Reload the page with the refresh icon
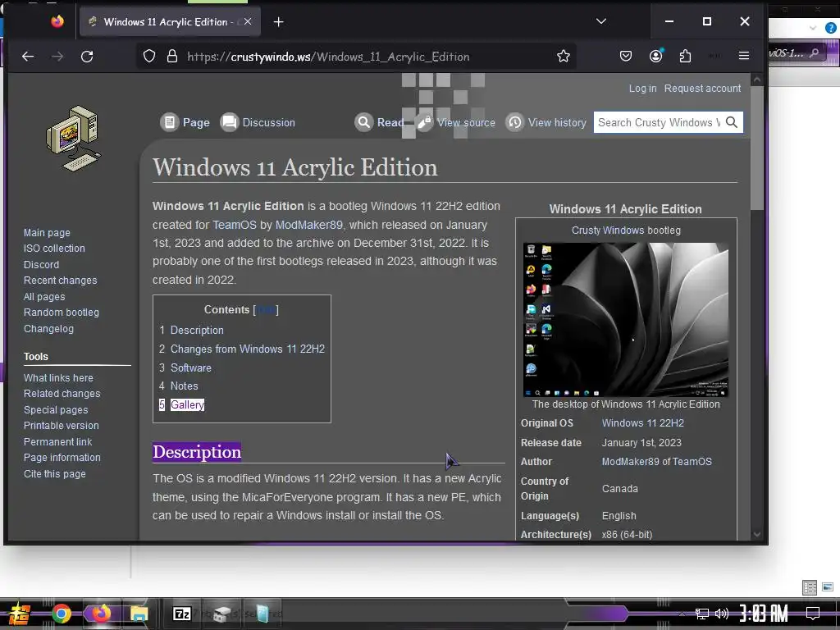840x630 pixels. click(x=87, y=57)
